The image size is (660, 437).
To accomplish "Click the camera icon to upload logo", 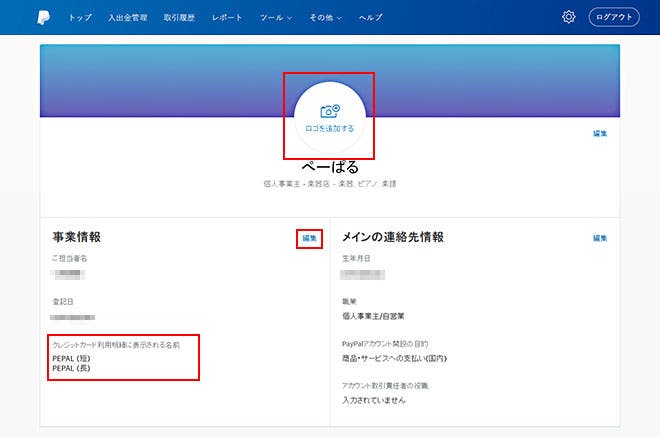I will [329, 111].
